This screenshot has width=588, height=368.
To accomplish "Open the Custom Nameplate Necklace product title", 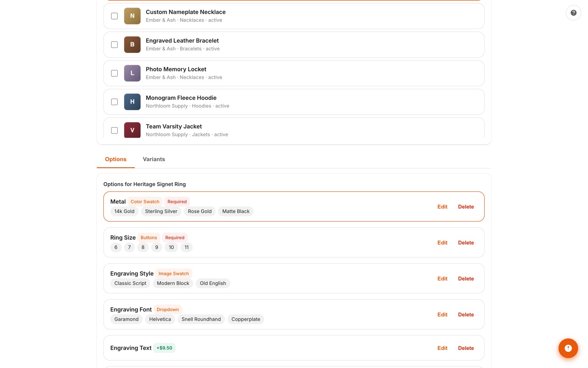I will coord(186,12).
